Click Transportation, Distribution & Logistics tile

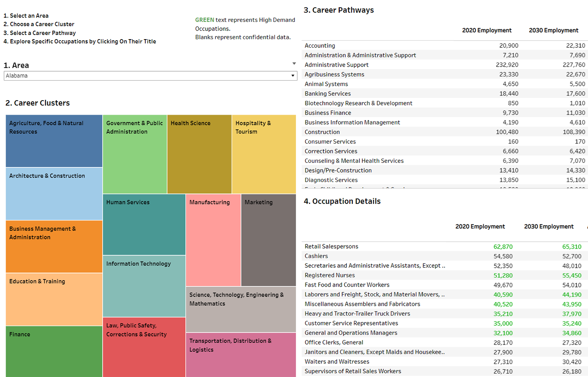click(241, 355)
